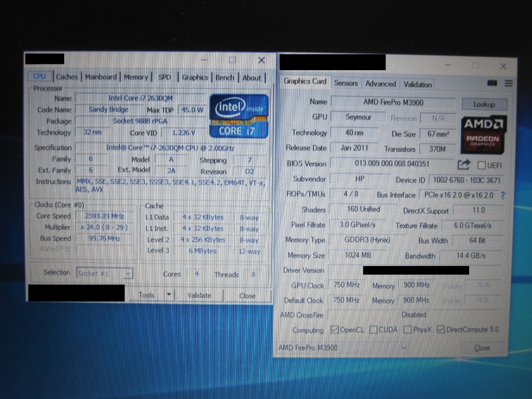This screenshot has width=532, height=399.
Task: Click the Bus Speed value 99.76 MHz
Action: tap(104, 238)
